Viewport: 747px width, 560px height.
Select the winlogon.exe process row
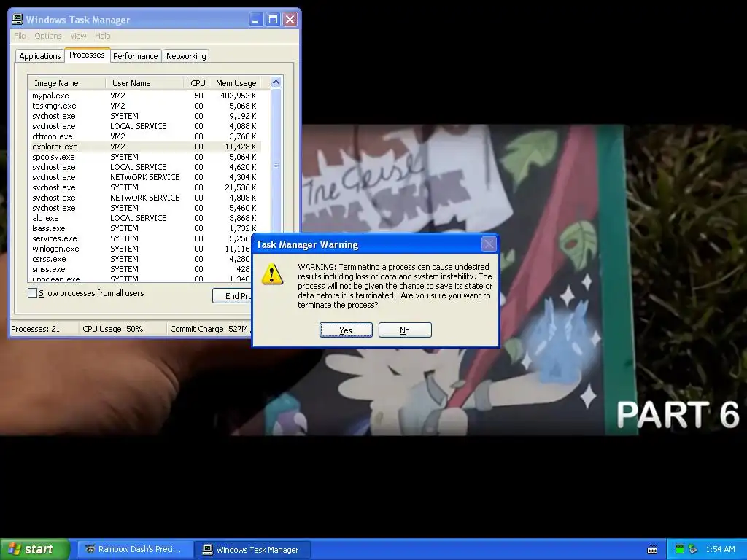tap(141, 249)
